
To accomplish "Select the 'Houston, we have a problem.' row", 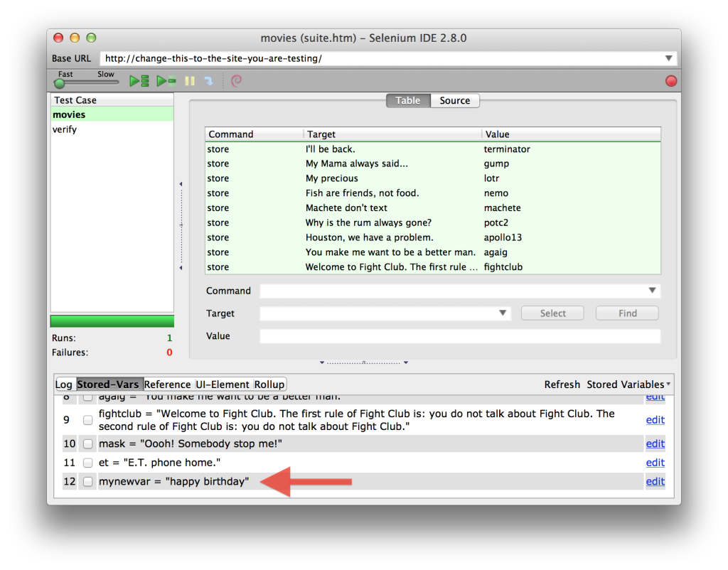I will [x=433, y=237].
